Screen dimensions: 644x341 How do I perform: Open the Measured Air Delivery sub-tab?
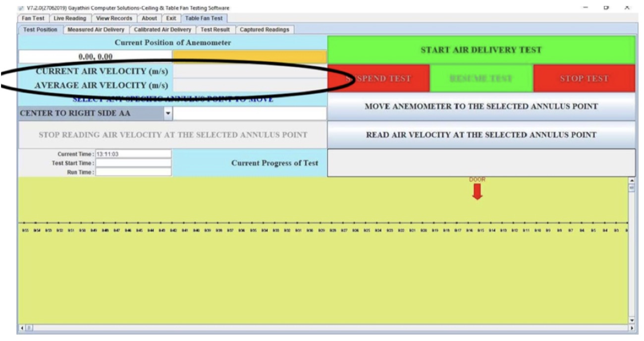[x=96, y=29]
